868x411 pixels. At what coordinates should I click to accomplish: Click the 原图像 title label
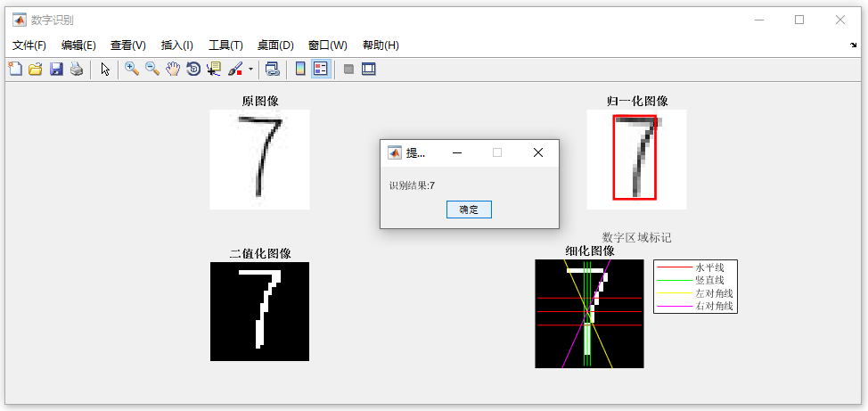point(260,102)
